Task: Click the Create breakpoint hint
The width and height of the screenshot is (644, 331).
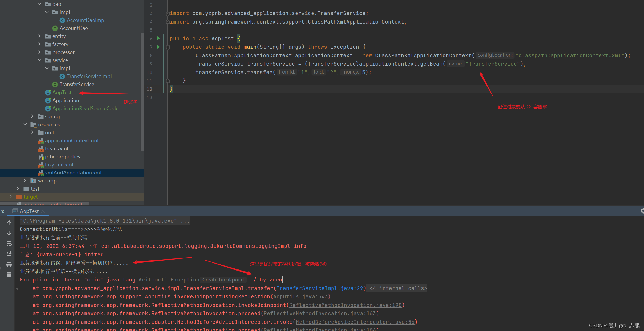Action: (x=223, y=280)
